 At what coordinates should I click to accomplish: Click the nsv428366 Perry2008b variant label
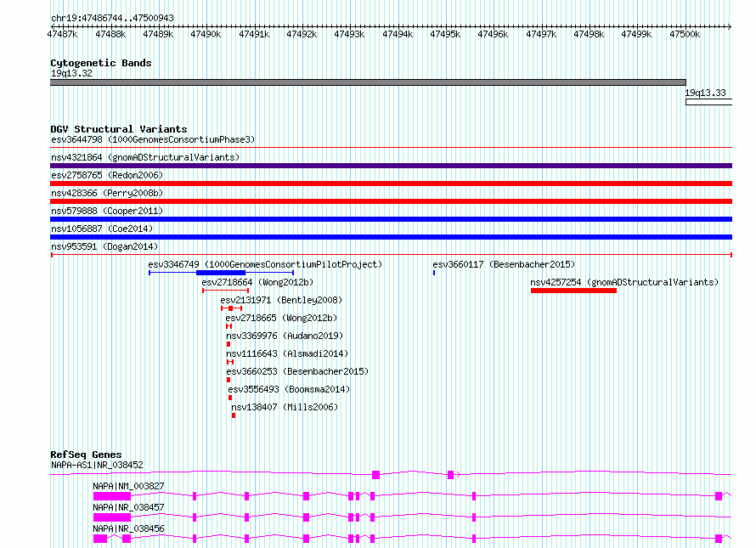107,193
